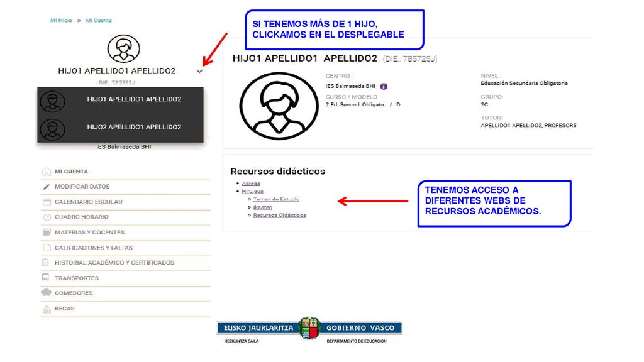Go to Calificaciones y Faltas section
Viewport: 644px width, 362px height.
(94, 248)
